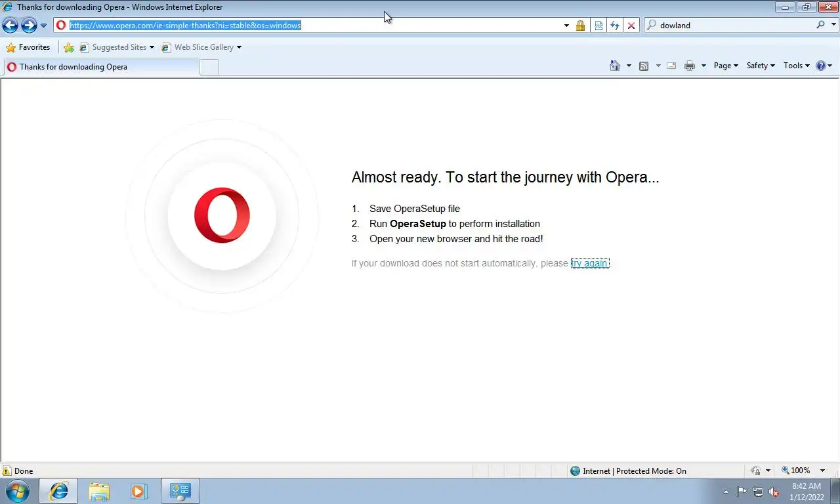840x504 pixels.
Task: Open the Tools menu
Action: [x=797, y=66]
